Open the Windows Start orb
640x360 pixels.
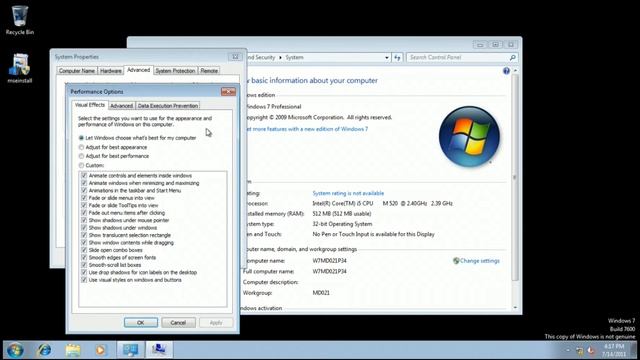(x=15, y=350)
